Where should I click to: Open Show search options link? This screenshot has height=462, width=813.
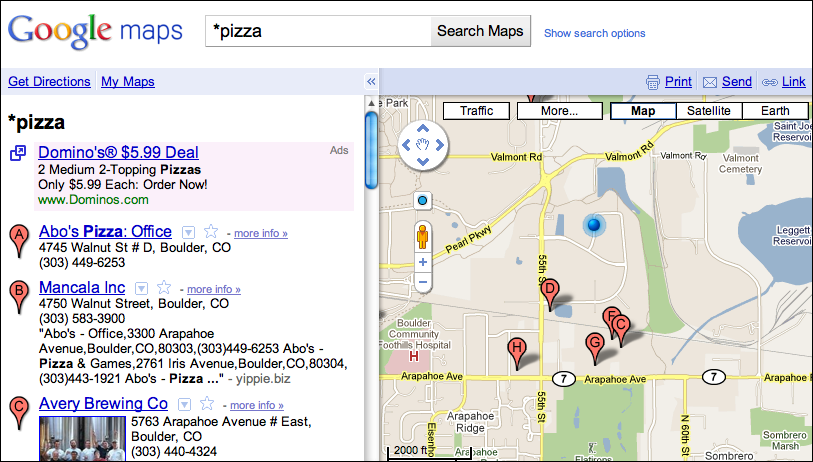594,33
